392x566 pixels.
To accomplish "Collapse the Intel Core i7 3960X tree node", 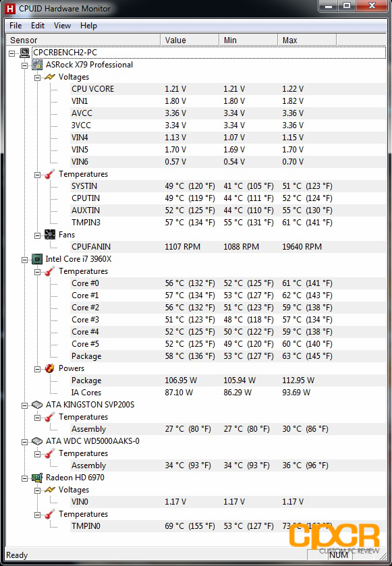I will coord(24,260).
